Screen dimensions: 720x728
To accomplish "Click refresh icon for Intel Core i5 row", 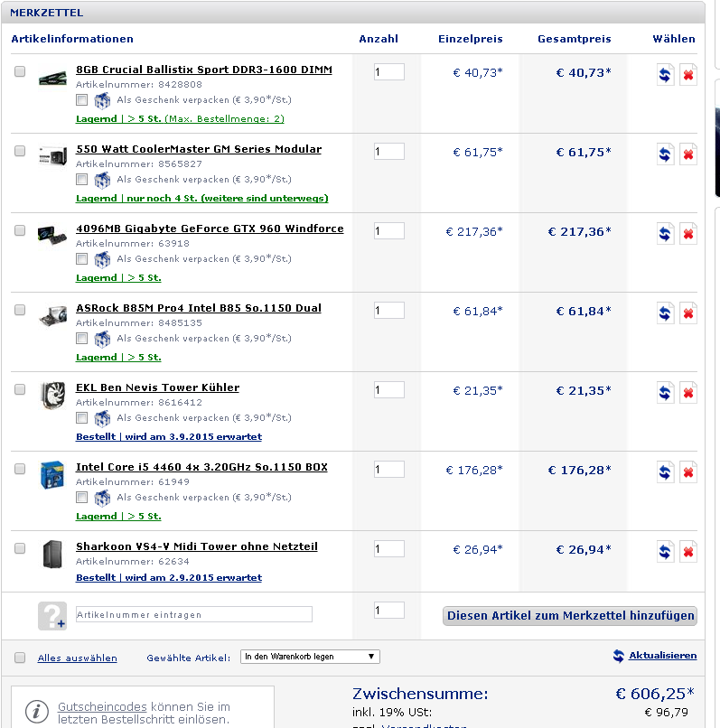I will (x=665, y=472).
